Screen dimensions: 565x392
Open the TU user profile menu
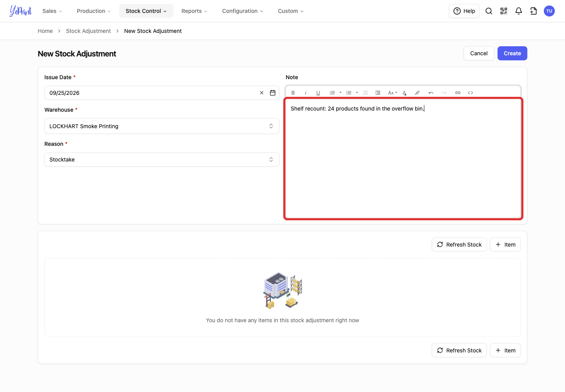[549, 11]
